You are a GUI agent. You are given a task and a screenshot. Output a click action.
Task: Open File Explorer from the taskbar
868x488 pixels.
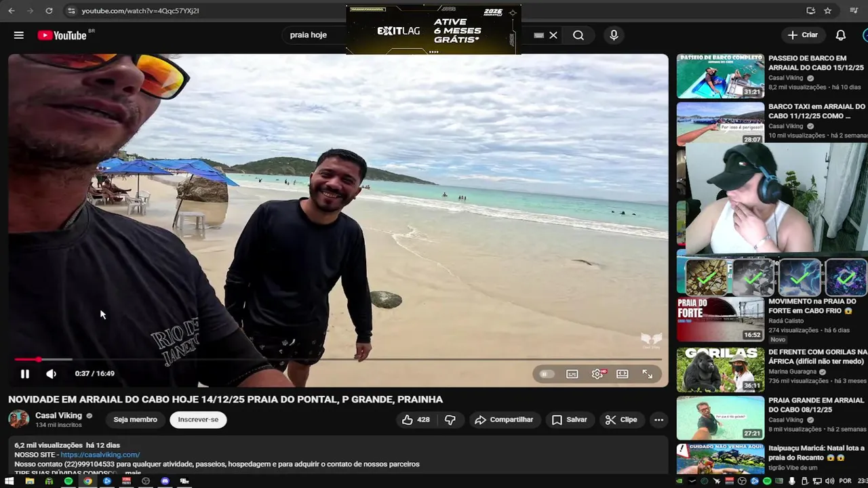[29, 481]
